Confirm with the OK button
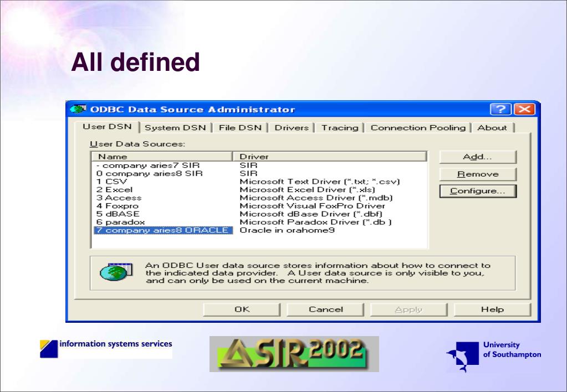This screenshot has height=392, width=567. pyautogui.click(x=242, y=310)
